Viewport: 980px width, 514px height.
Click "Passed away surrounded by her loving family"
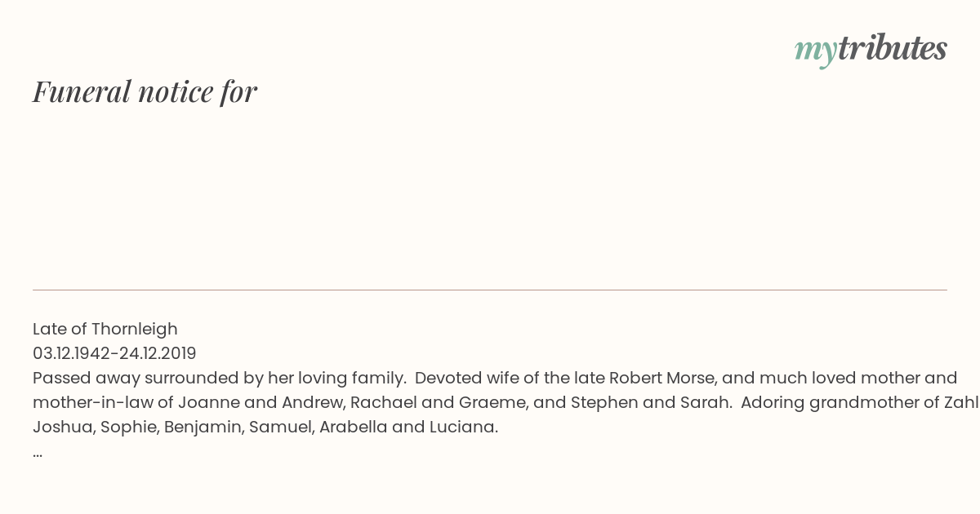[219, 378]
